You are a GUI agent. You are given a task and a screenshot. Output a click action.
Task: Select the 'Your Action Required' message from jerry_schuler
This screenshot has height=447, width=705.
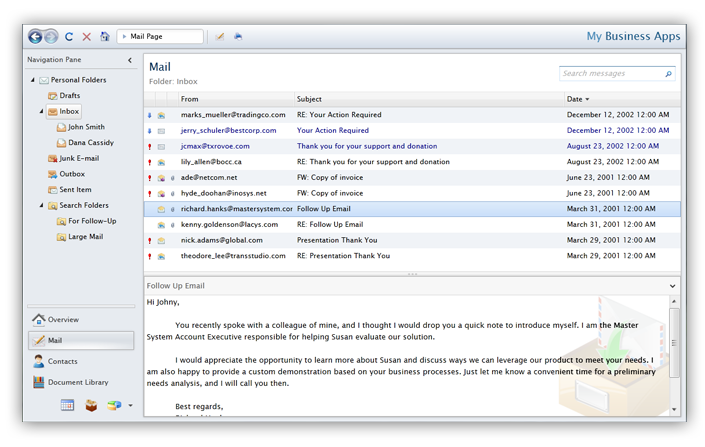[x=412, y=131]
